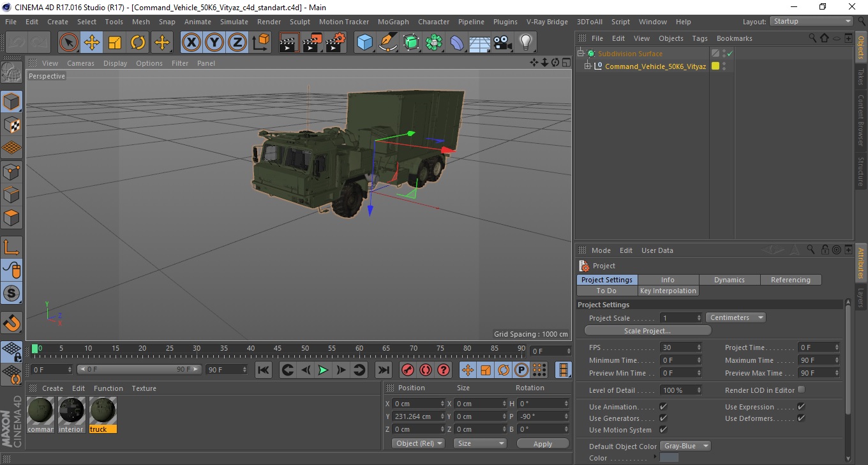Activate the Scale tool

(115, 43)
